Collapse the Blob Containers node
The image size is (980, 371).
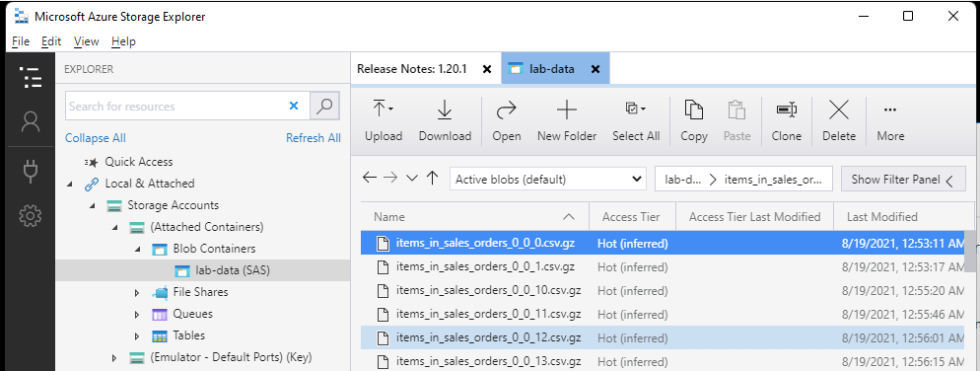(137, 249)
